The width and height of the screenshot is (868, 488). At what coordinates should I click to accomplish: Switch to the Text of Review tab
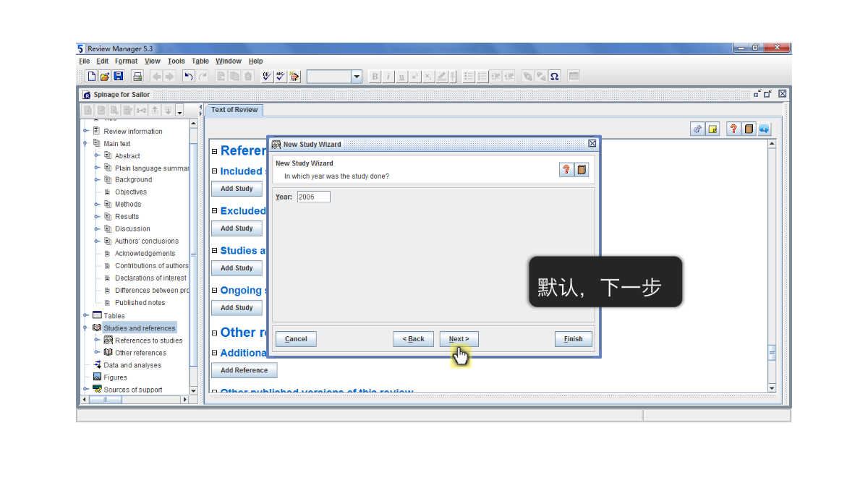(234, 110)
